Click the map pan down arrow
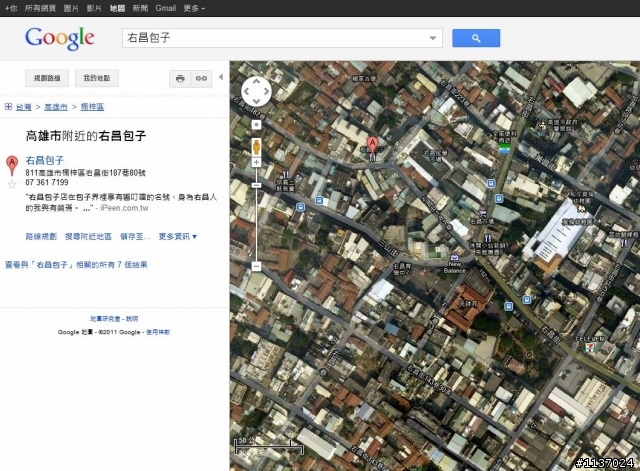The width and height of the screenshot is (640, 471). click(x=256, y=101)
